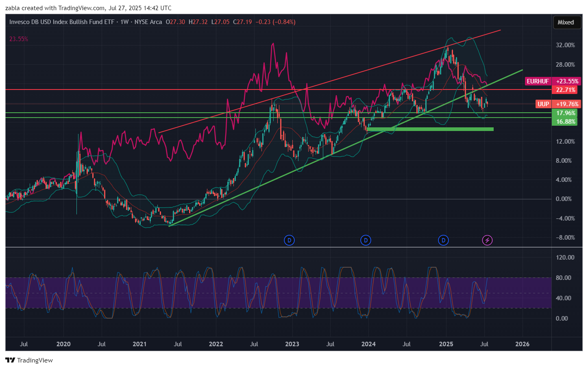
Task: Click the green 17.96% level label
Action: coord(565,113)
